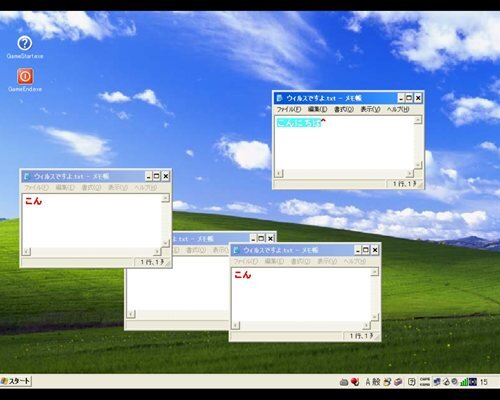
Task: Click the scroll-up arrow in the lower-right front Notepad
Action: [x=375, y=272]
